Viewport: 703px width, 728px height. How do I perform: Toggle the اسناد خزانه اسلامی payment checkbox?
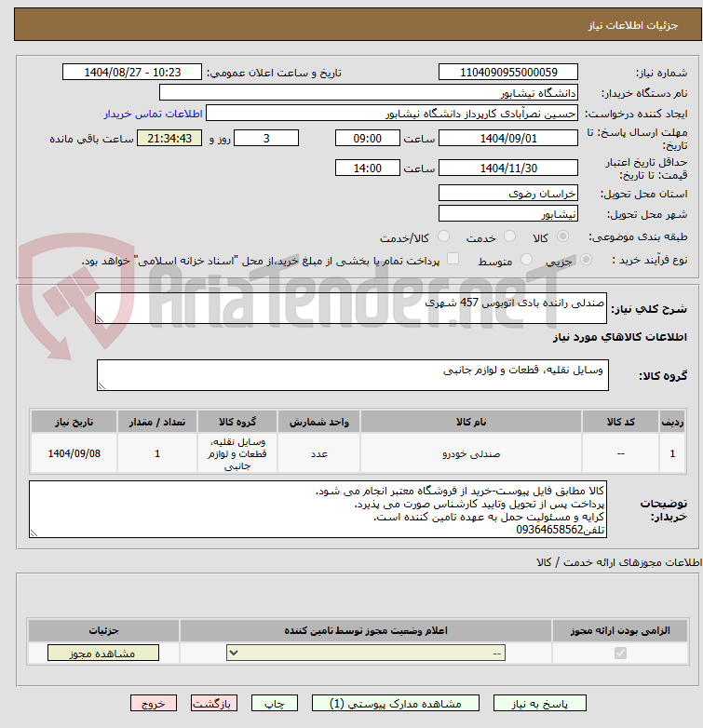[453, 259]
